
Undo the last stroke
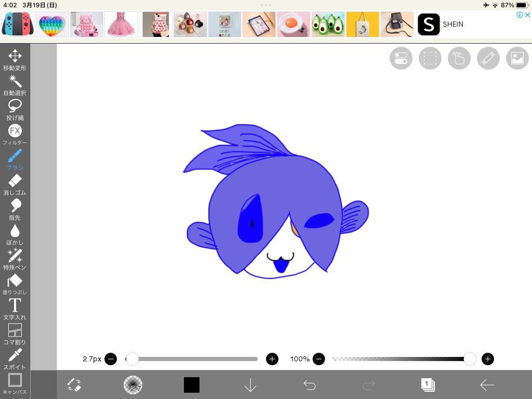point(310,385)
